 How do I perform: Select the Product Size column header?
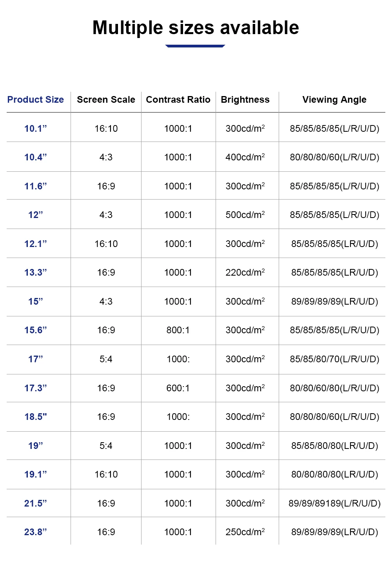click(x=36, y=100)
